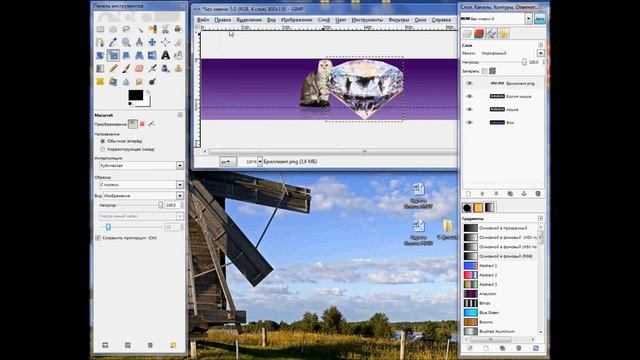This screenshot has height=360, width=640.
Task: Select the Perspective tool
Action: pyautogui.click(x=140, y=55)
